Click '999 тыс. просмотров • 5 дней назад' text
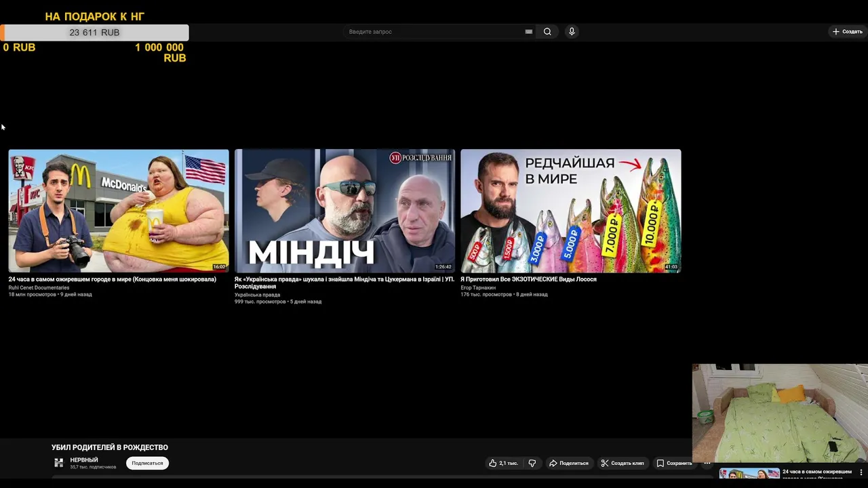The width and height of the screenshot is (868, 488). 278,302
